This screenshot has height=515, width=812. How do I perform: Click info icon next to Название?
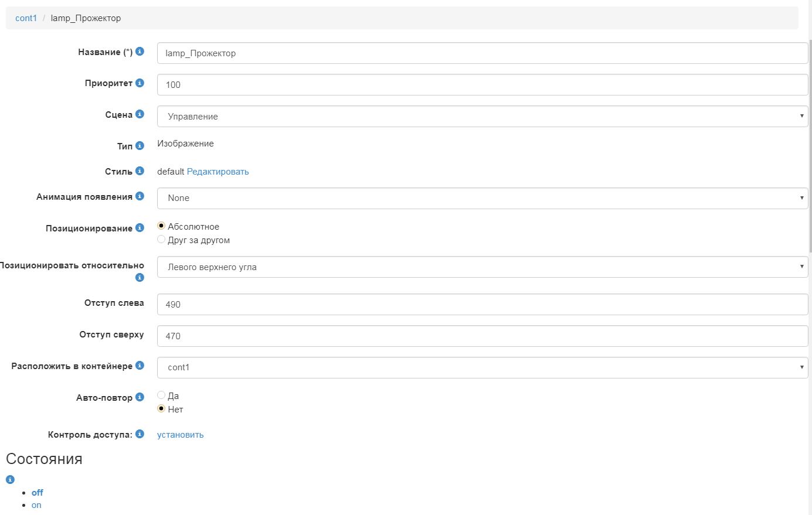(140, 52)
